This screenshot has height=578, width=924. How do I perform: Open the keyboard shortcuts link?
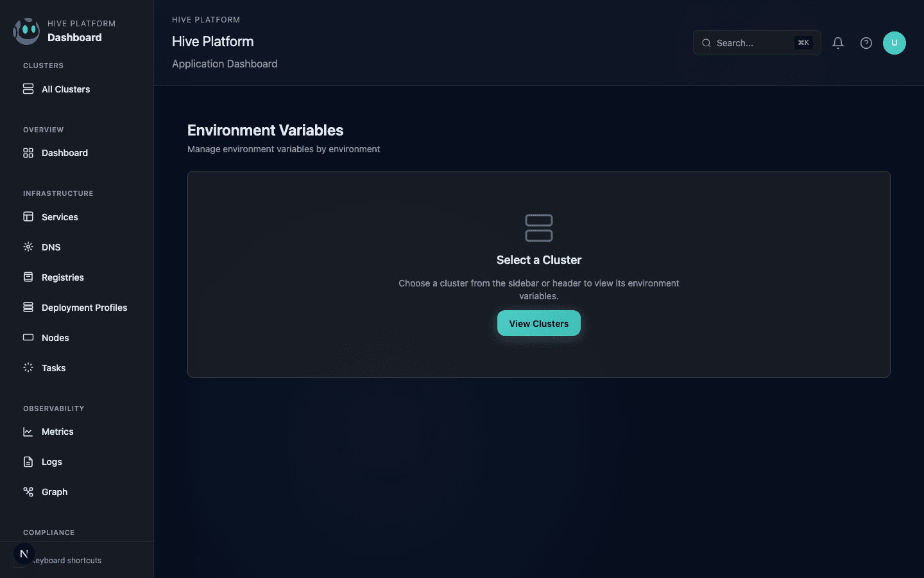64,560
